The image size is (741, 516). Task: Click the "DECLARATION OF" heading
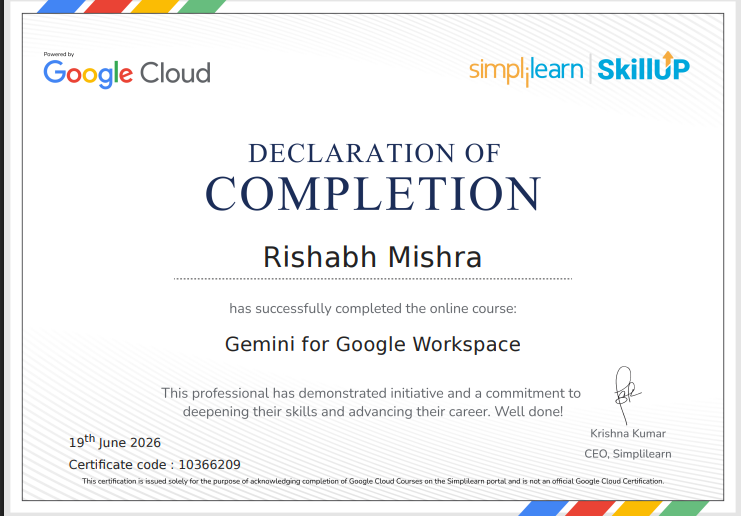point(374,154)
